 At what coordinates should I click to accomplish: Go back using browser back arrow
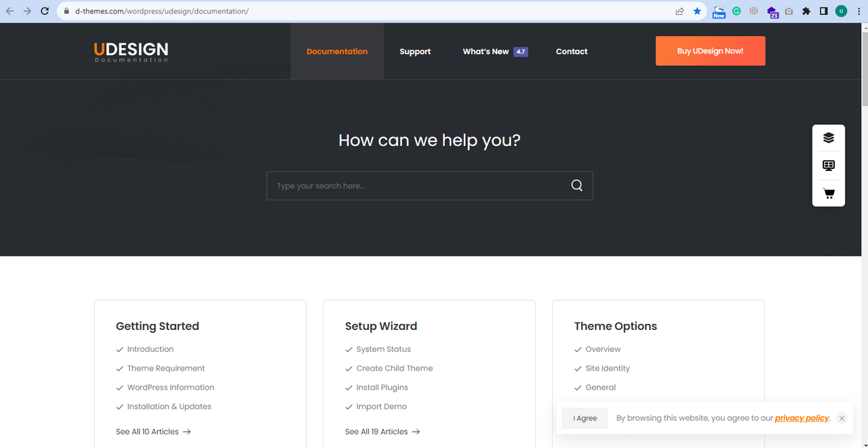pos(9,11)
